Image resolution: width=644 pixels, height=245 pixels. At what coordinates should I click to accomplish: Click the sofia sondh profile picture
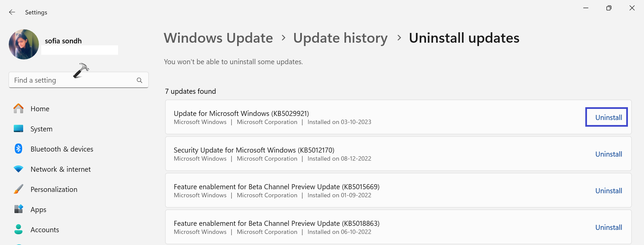click(24, 44)
